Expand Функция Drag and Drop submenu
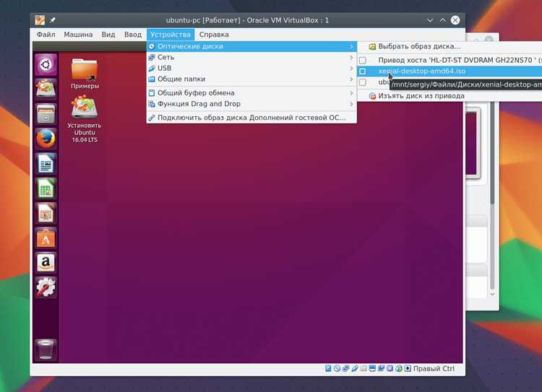The image size is (542, 392). pyautogui.click(x=251, y=104)
